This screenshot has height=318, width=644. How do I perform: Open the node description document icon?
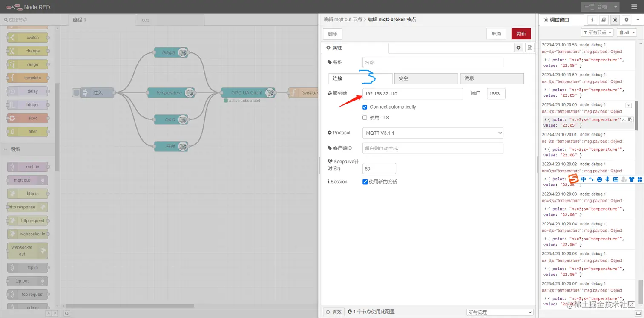tap(530, 48)
